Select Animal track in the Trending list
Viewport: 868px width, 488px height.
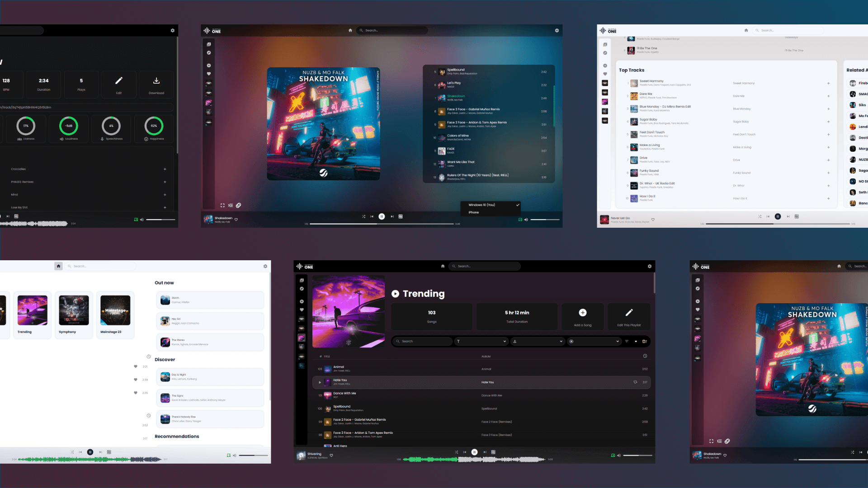481,369
